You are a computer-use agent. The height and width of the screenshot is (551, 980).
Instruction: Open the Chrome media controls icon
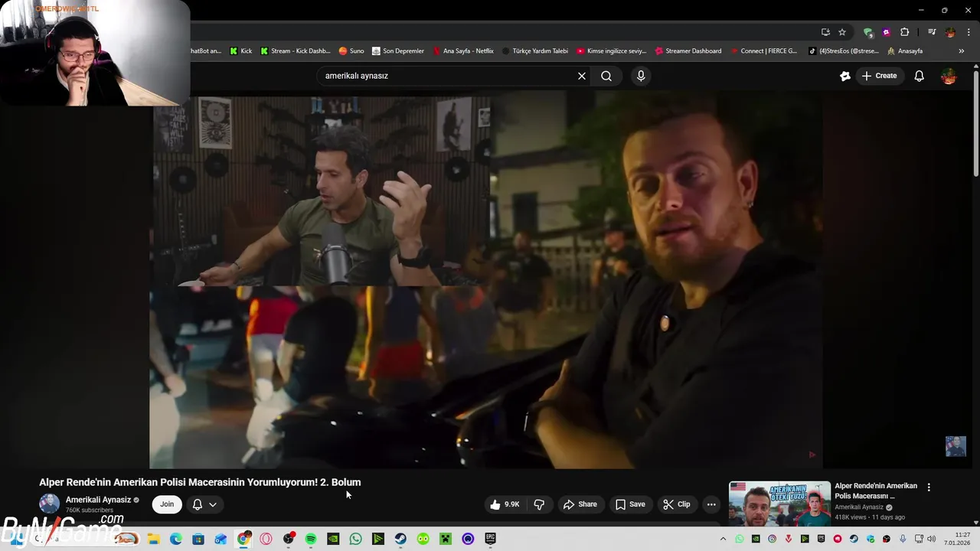[932, 32]
